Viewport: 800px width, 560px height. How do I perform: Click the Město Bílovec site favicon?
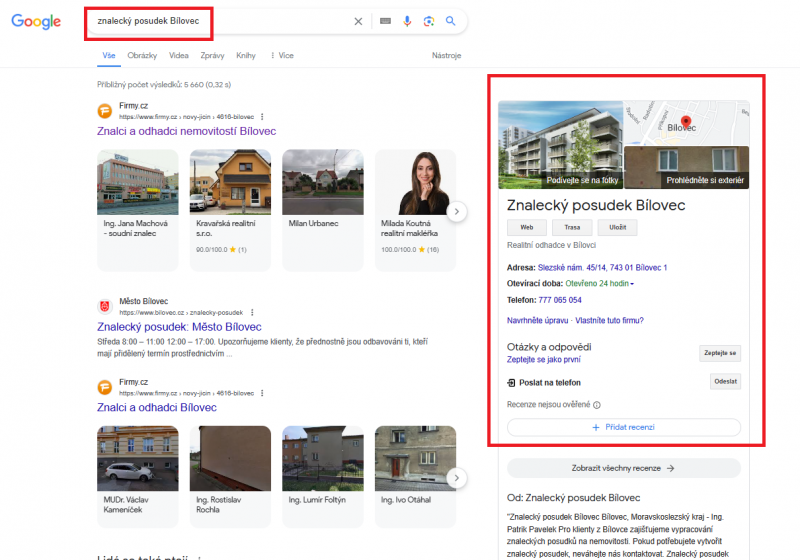coord(105,307)
